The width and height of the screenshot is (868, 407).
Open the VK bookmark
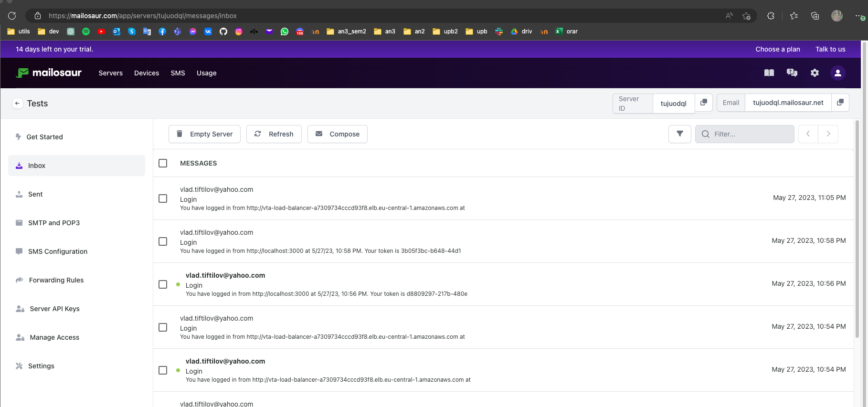coord(208,31)
